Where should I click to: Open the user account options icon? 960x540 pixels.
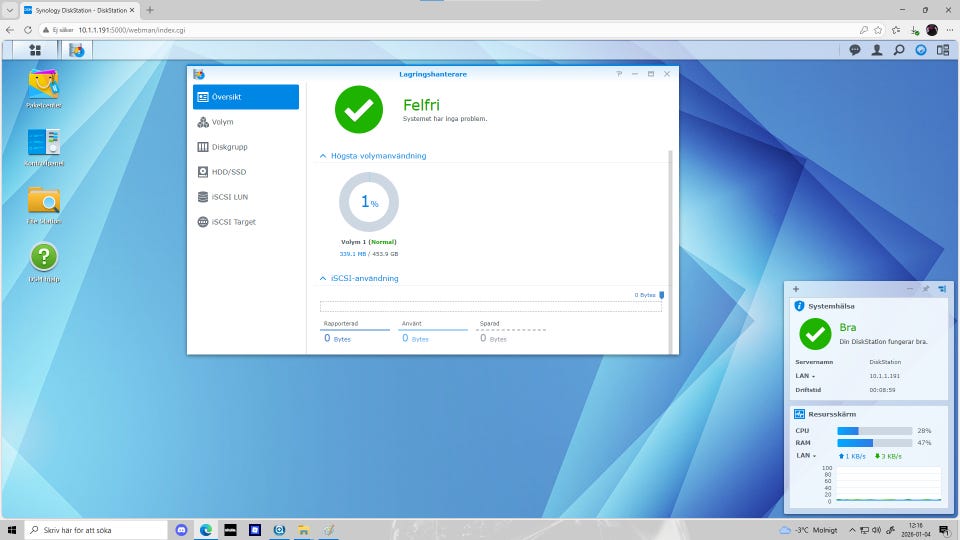(x=877, y=49)
